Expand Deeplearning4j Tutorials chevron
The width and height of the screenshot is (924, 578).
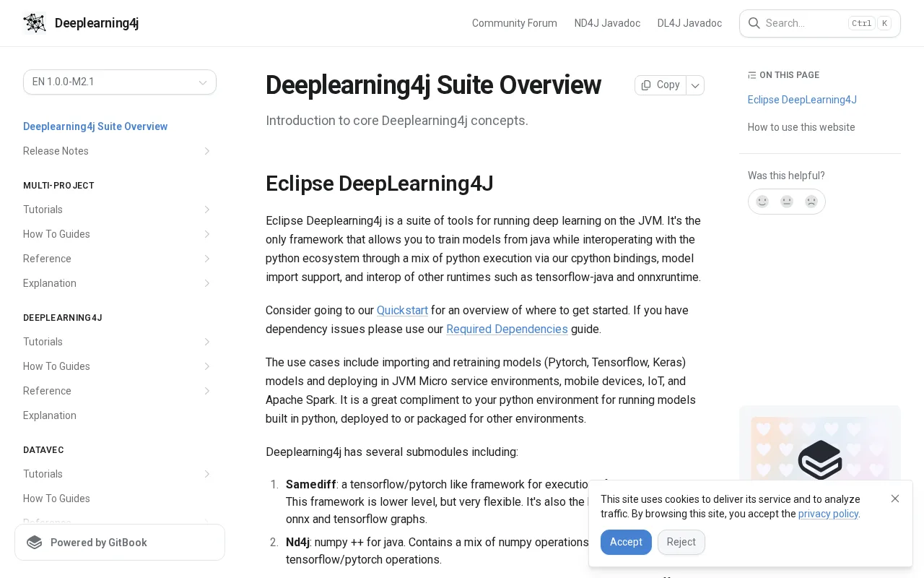(x=206, y=342)
